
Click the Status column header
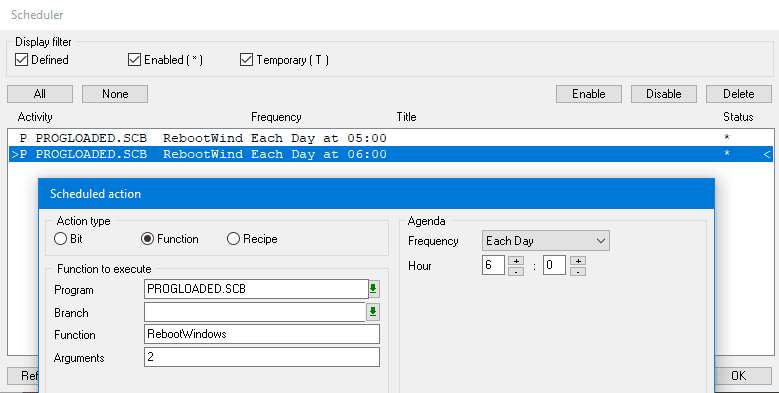click(738, 117)
